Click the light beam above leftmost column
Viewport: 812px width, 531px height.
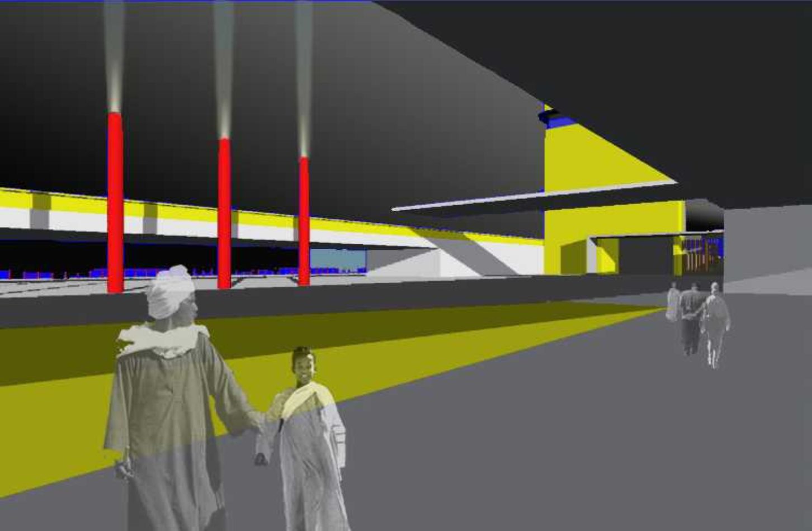coord(114,56)
